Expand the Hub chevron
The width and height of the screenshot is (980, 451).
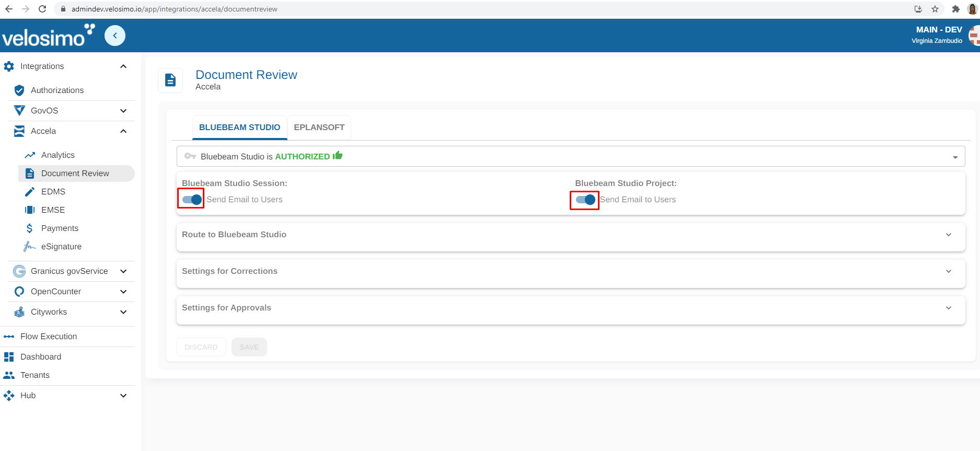[123, 396]
